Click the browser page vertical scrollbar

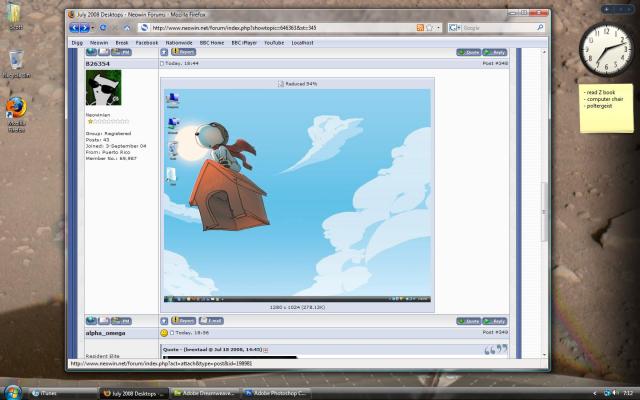[544, 203]
